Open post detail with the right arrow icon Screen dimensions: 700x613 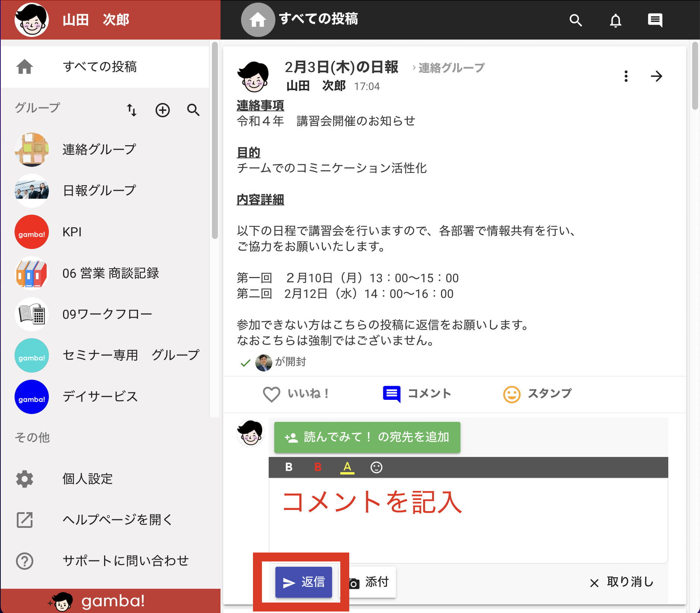[x=657, y=76]
